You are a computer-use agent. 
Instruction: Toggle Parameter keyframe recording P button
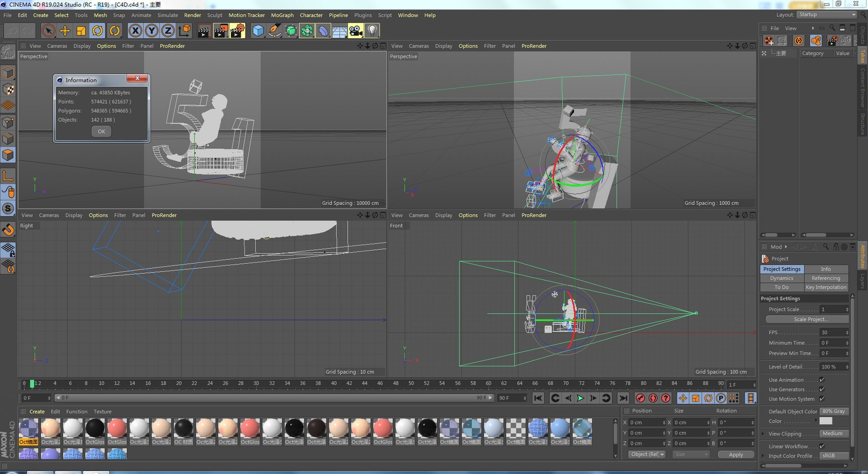coord(721,398)
